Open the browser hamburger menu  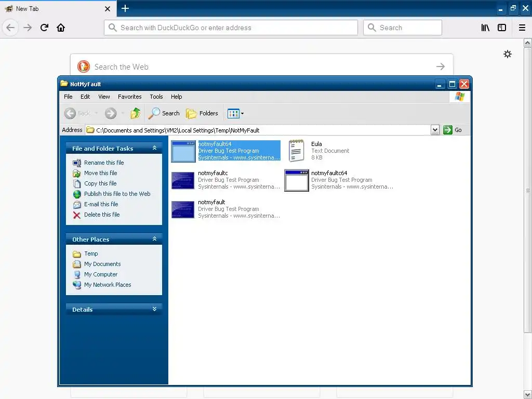click(522, 28)
